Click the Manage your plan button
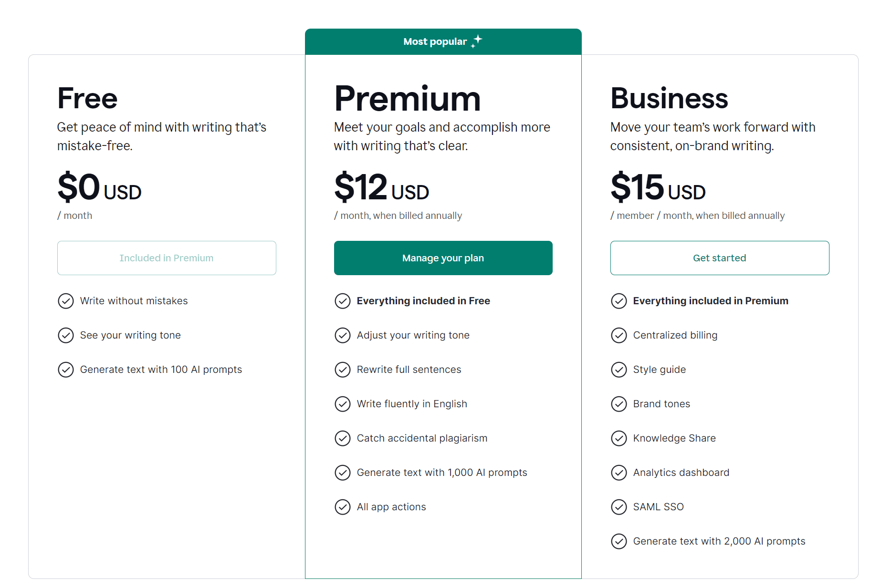Screen dimensions: 892x588 click(x=443, y=258)
